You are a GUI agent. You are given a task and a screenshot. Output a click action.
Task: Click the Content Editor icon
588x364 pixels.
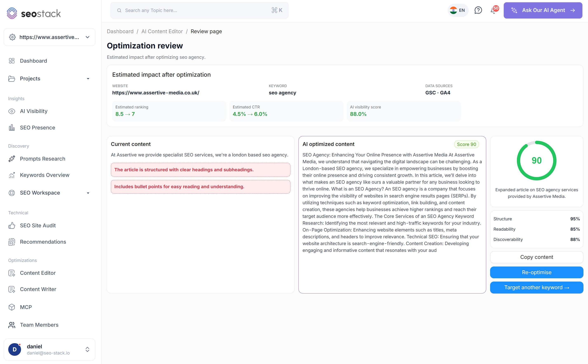12,273
